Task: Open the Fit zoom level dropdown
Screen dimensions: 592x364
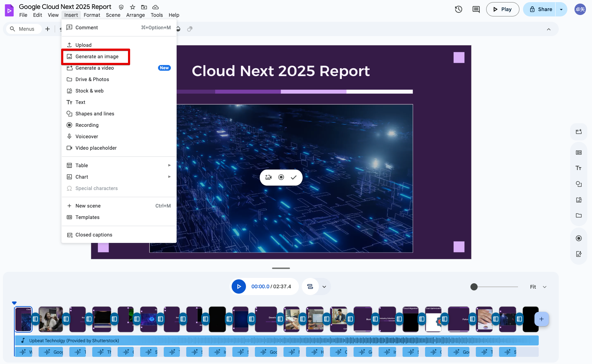Action: 538,287
